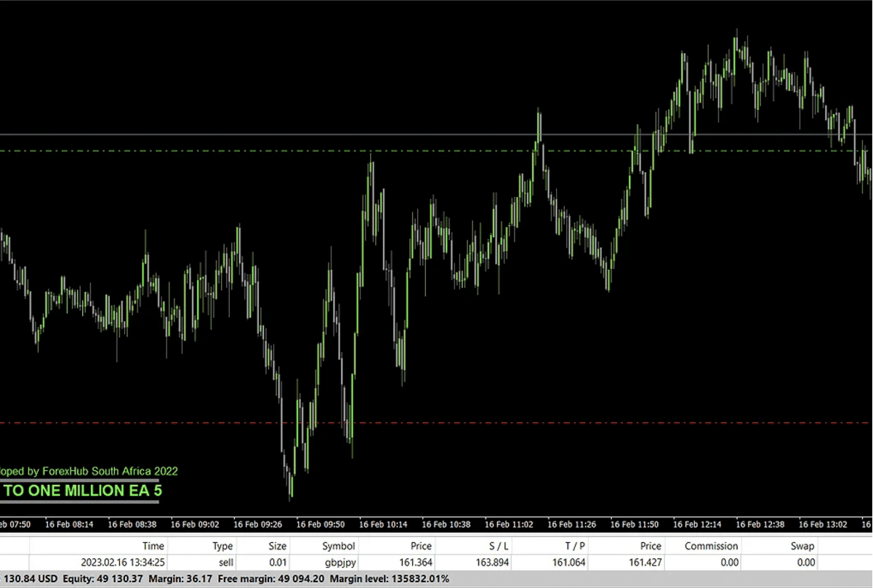The width and height of the screenshot is (873, 588).
Task: Click the Symbol column header
Action: click(339, 546)
